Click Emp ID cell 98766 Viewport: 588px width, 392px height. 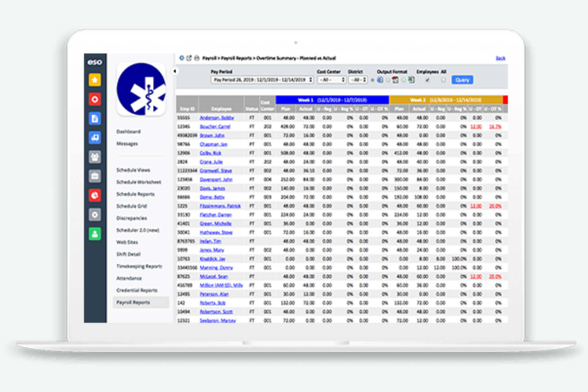(x=183, y=144)
